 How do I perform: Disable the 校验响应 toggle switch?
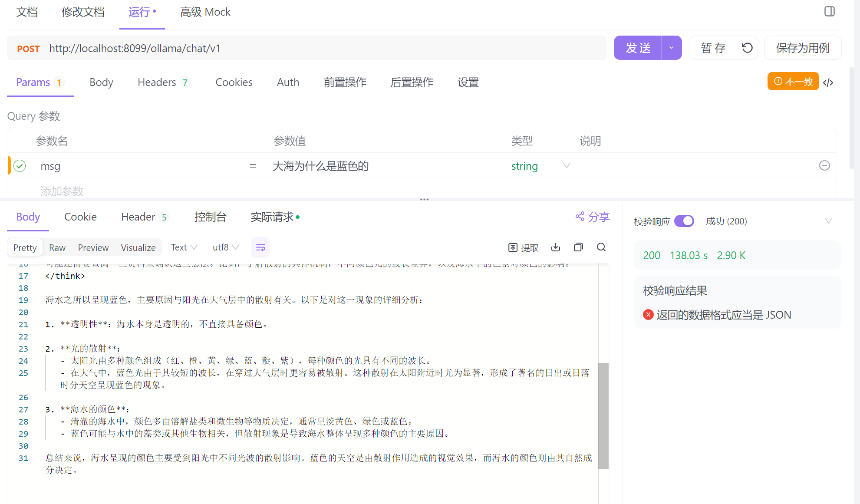coord(684,221)
